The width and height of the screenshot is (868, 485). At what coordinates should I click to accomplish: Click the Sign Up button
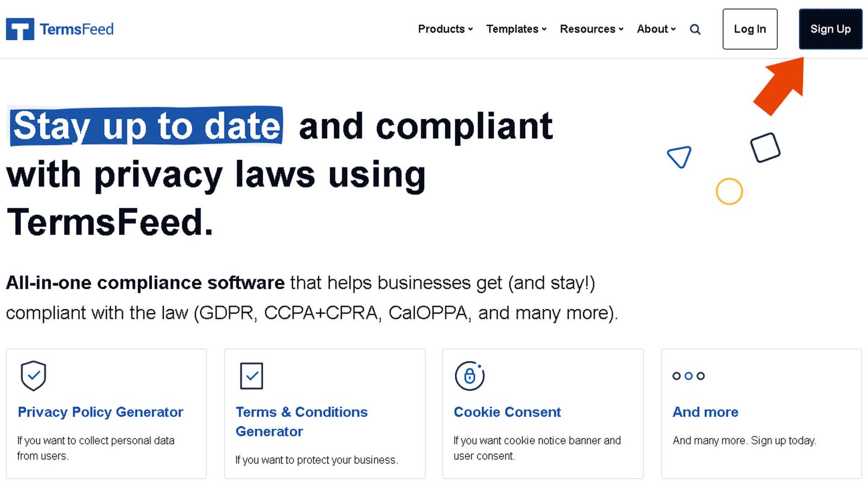(831, 29)
